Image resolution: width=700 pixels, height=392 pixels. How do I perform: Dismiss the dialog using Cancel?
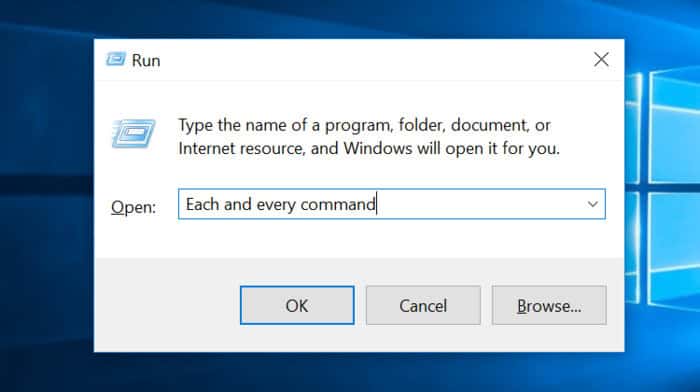[423, 305]
